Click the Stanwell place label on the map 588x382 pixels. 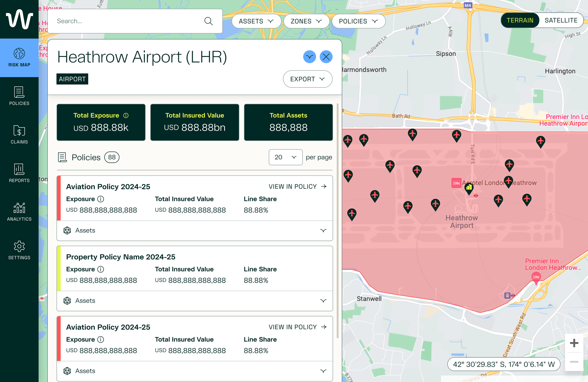point(369,299)
